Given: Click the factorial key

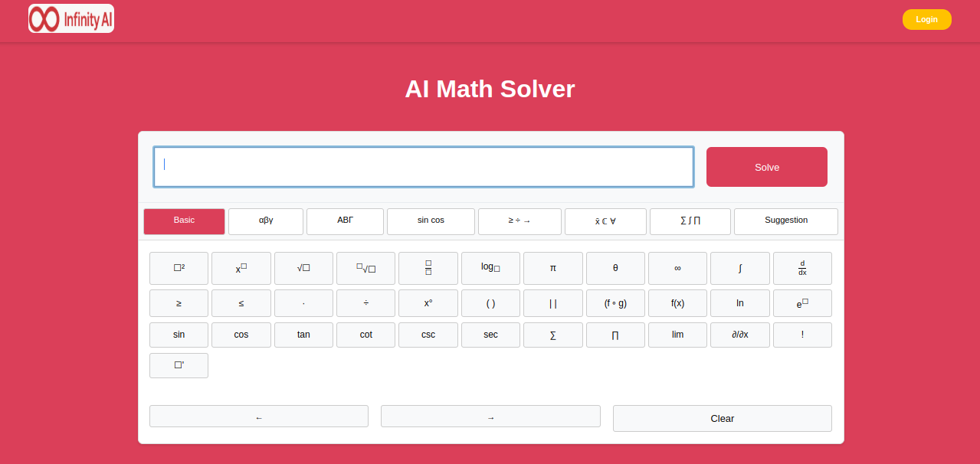Looking at the screenshot, I should 802,335.
